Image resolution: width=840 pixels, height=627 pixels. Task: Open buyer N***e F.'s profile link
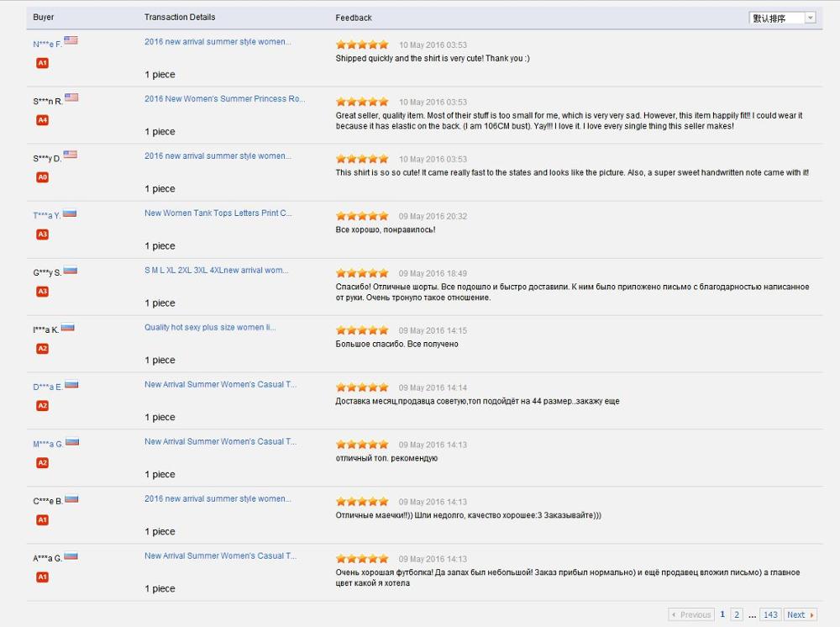pyautogui.click(x=47, y=44)
